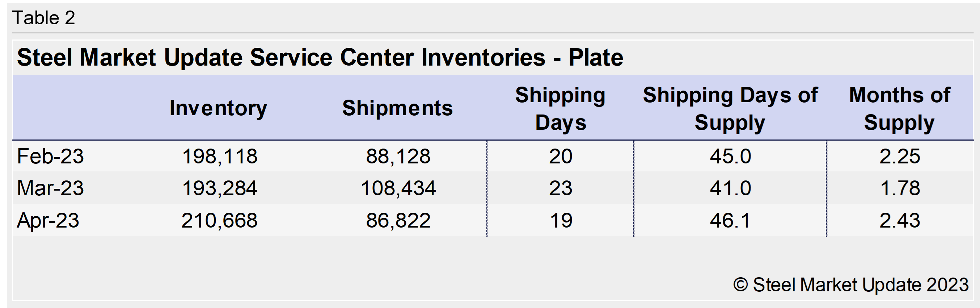Viewport: 980px width, 308px height.
Task: Select the shipping days value 23
Action: point(560,188)
